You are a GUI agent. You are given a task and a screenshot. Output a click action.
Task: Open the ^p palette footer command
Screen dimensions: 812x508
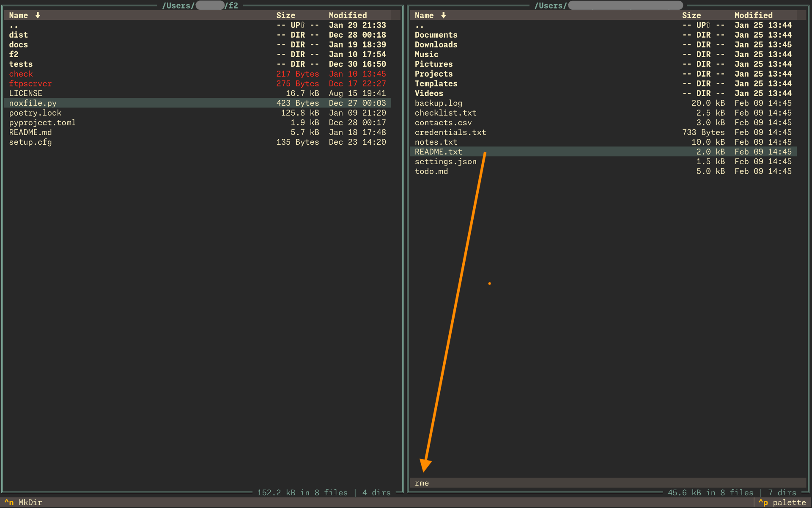[782, 502]
